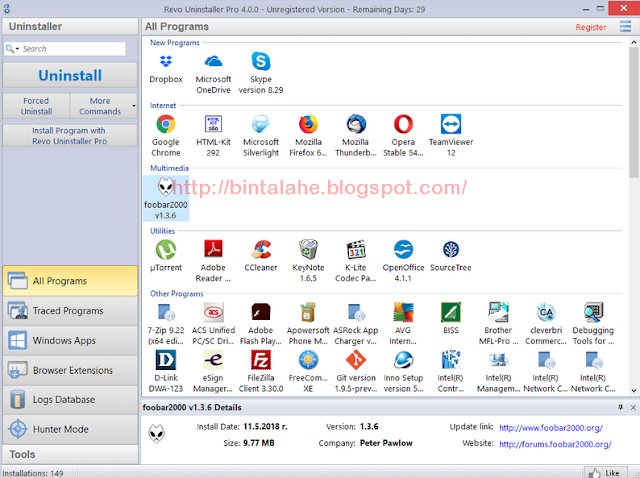Open Browser Extensions module
The height and width of the screenshot is (478, 640).
70,370
